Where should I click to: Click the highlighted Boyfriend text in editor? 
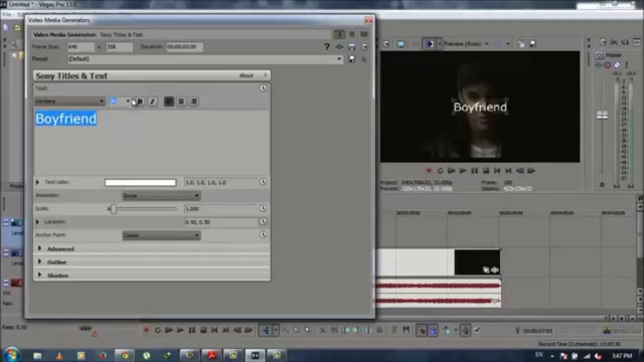tap(66, 119)
